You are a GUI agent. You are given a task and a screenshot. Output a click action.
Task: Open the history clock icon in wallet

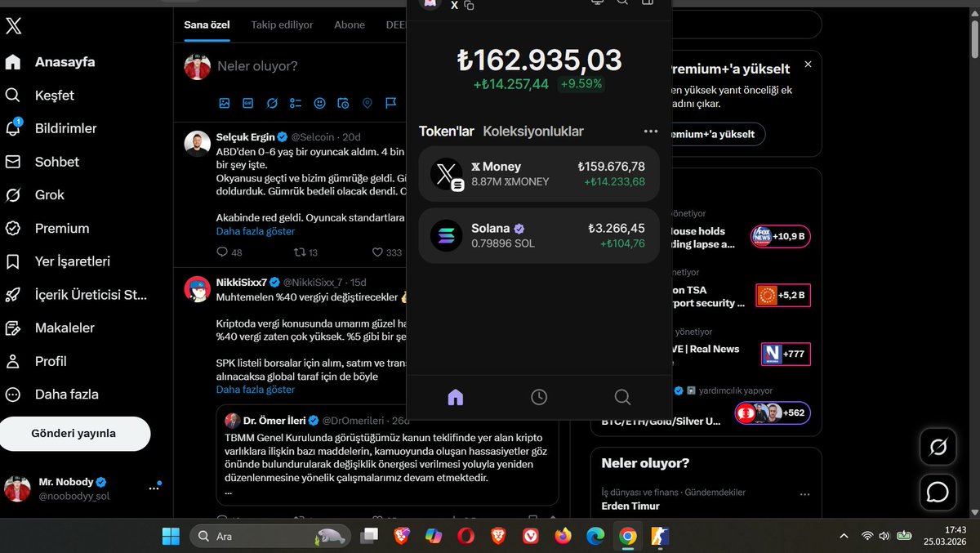pyautogui.click(x=539, y=396)
